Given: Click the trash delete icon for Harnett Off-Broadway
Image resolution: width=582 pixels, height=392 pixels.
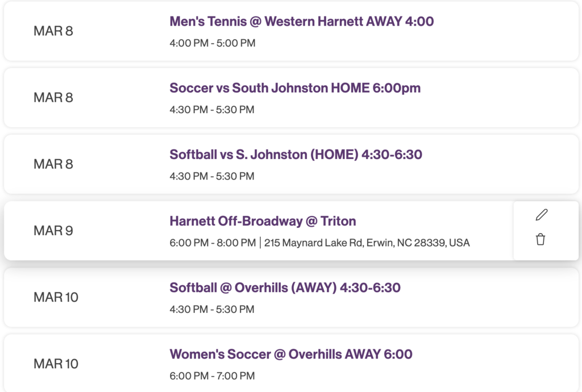Looking at the screenshot, I should 541,239.
